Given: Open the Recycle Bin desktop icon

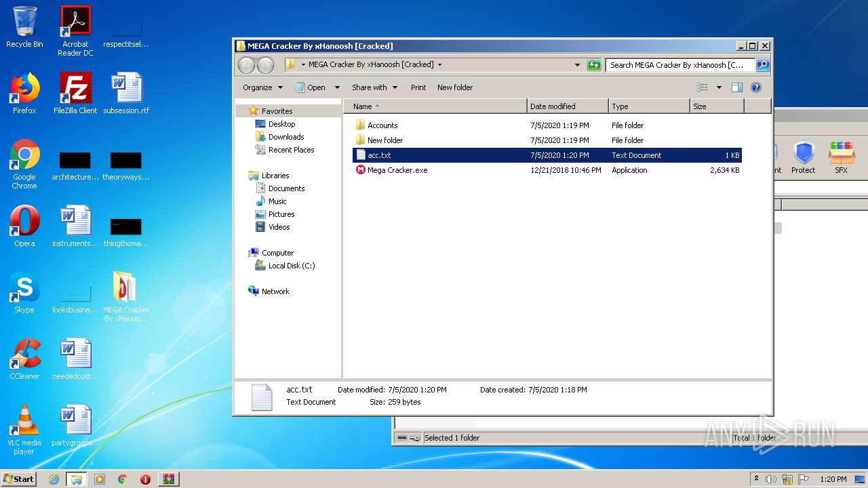Looking at the screenshot, I should 24,27.
